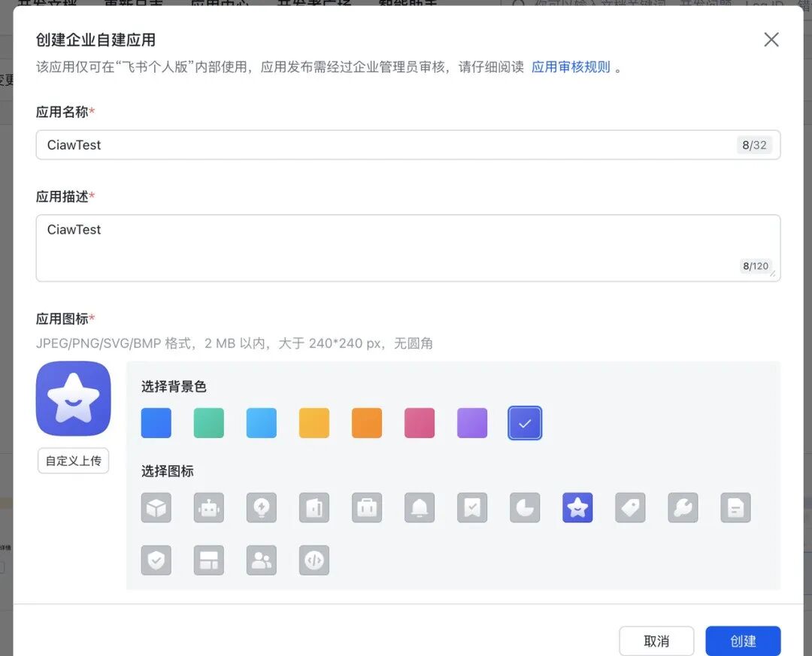Select the document page app icon
The height and width of the screenshot is (656, 812).
(735, 507)
